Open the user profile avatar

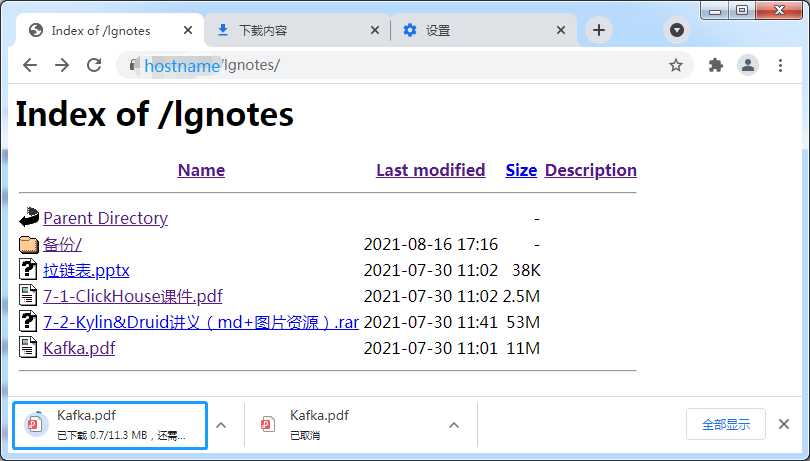point(747,65)
